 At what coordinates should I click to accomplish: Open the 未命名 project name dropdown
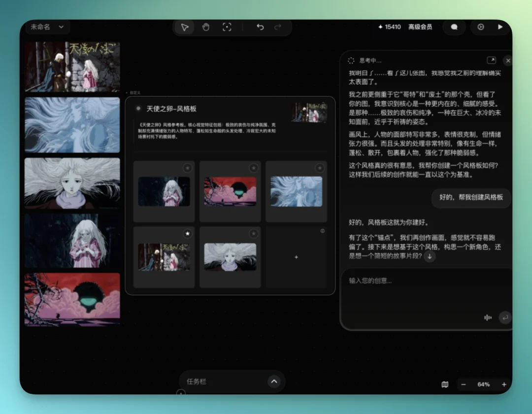coord(47,27)
